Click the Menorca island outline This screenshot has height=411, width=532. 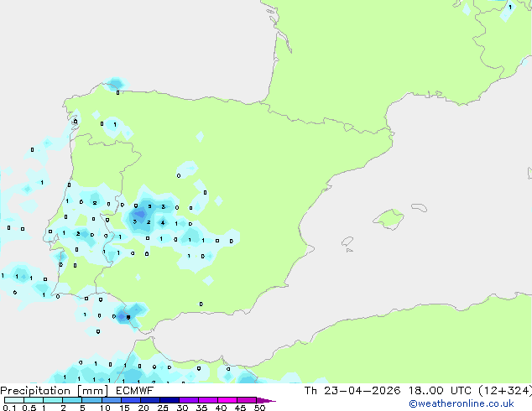[x=419, y=207]
